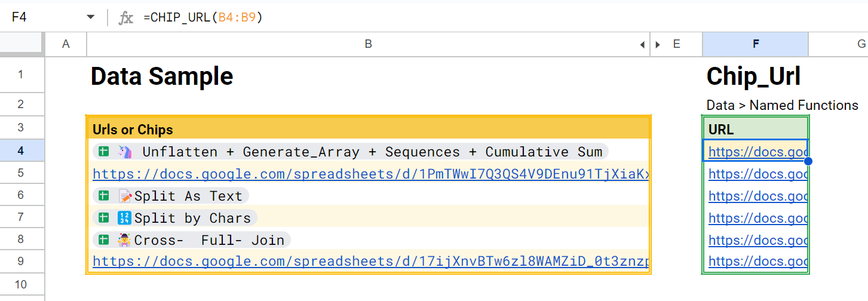
Task: Click the green 'URL' header cell
Action: [x=756, y=129]
